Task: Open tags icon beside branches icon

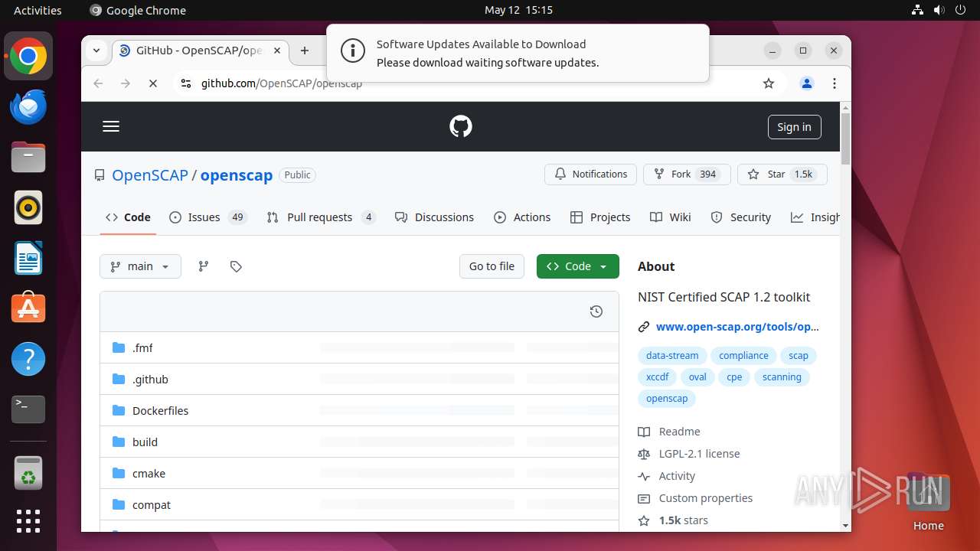Action: (236, 266)
